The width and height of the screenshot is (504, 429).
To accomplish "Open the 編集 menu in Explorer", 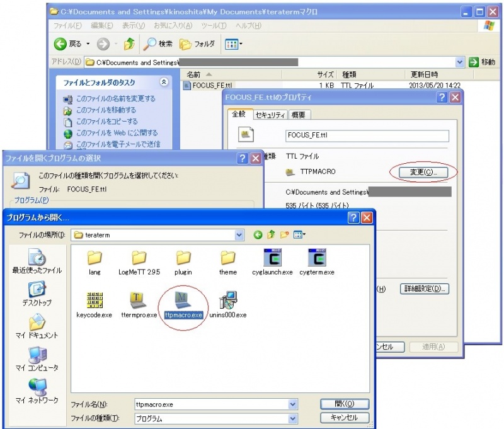I will tap(101, 26).
